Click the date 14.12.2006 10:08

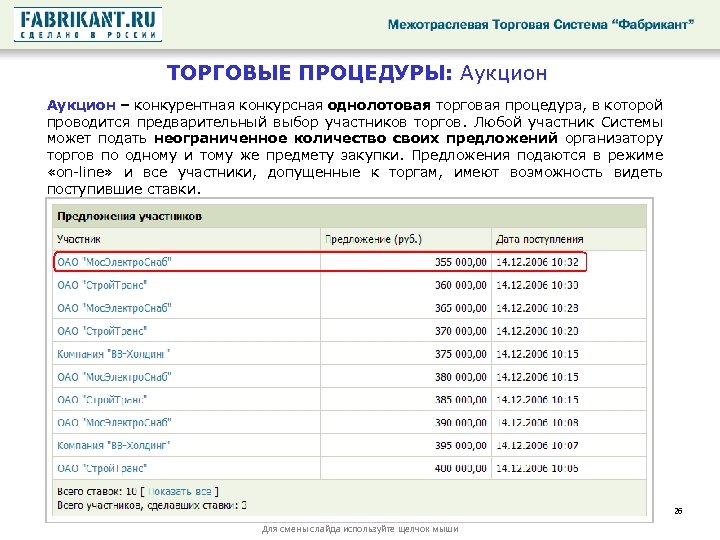(537, 422)
